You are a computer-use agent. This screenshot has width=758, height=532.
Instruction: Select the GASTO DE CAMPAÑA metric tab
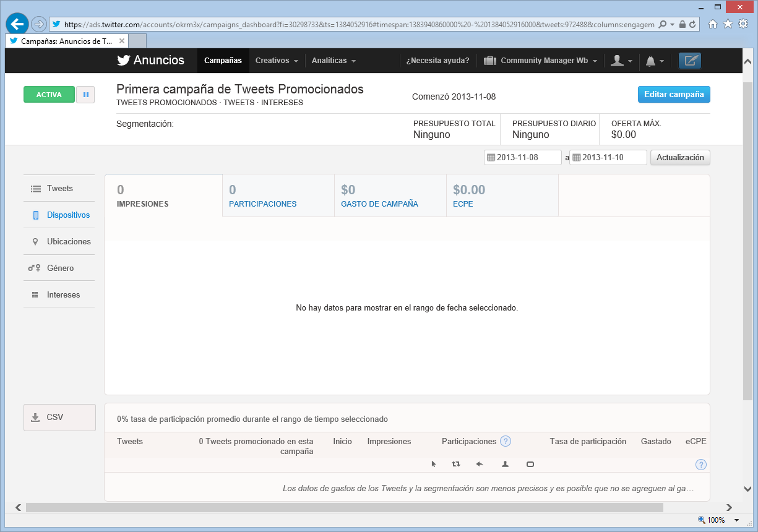coord(390,195)
